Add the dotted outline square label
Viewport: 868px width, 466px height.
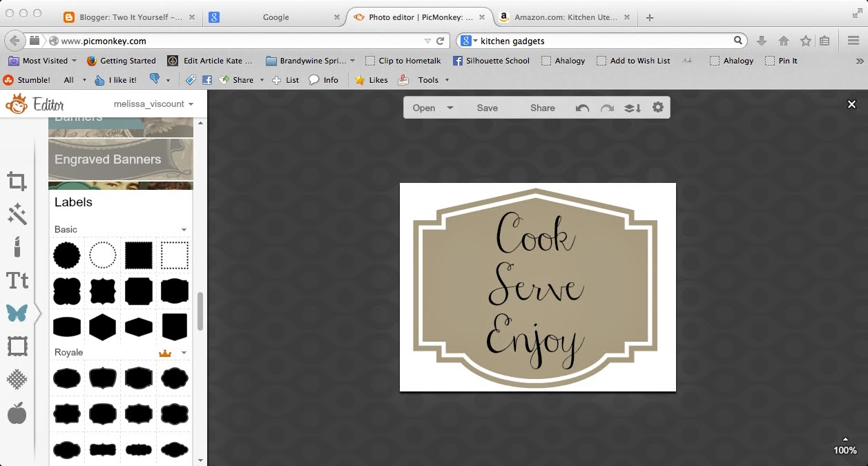coord(175,255)
